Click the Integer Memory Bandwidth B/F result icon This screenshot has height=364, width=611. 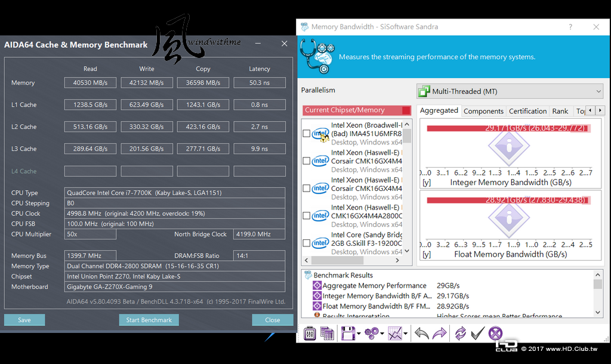[317, 296]
